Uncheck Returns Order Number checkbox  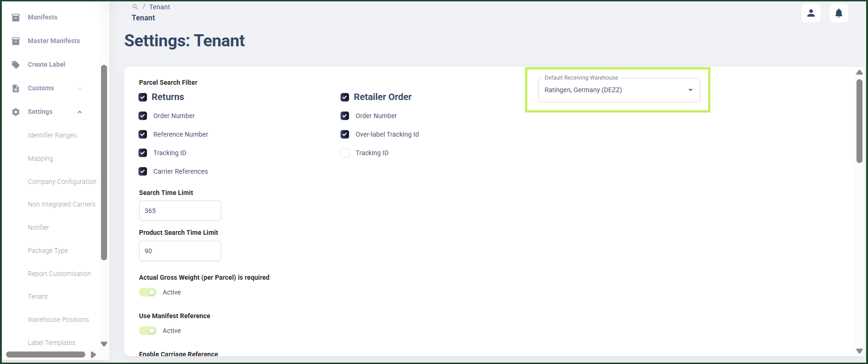[143, 116]
